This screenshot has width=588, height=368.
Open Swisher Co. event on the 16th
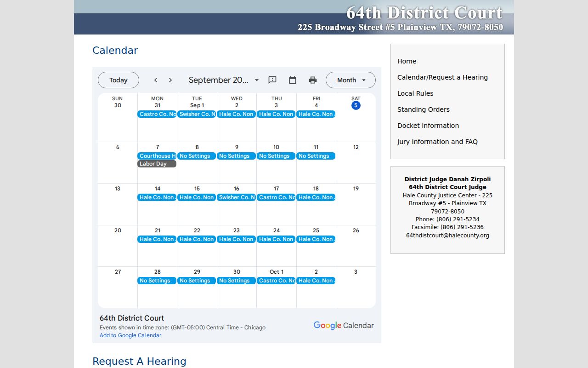237,197
